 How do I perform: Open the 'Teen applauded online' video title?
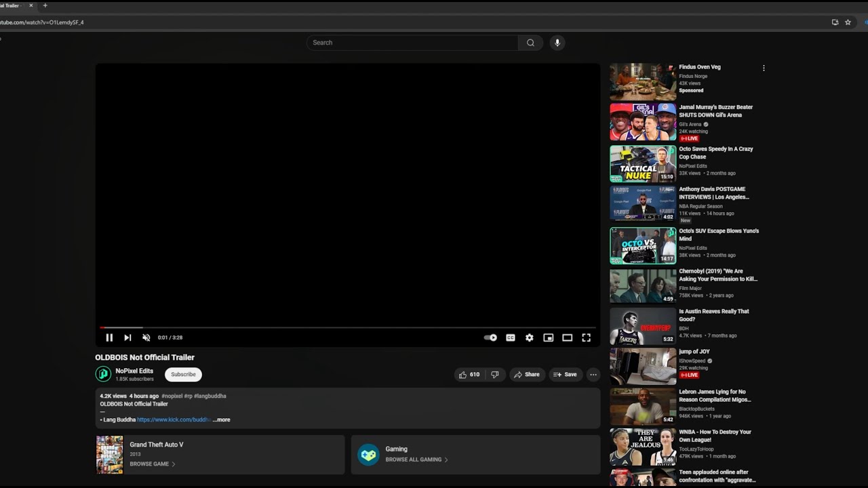(717, 476)
